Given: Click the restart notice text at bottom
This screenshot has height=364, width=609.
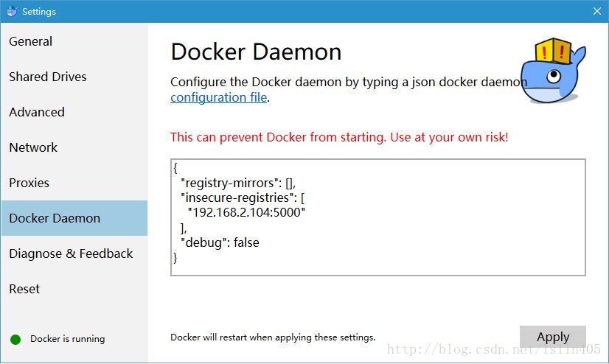Looking at the screenshot, I should click(273, 337).
